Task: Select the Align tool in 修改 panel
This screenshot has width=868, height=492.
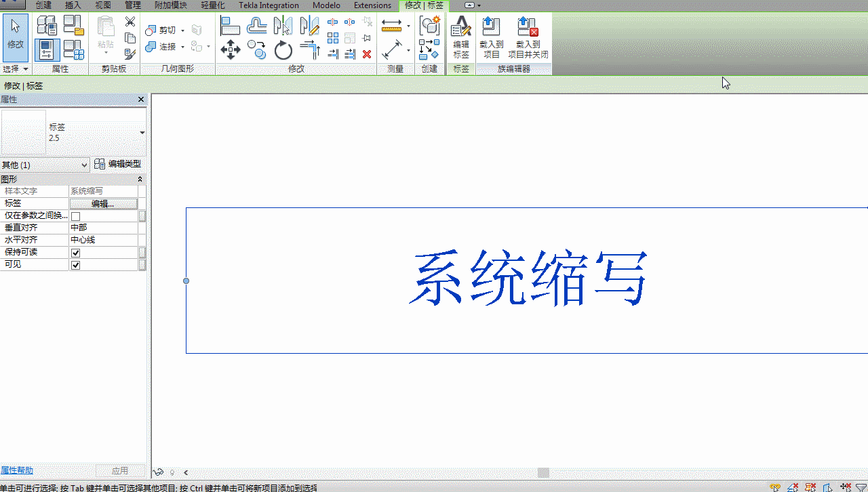Action: [231, 26]
